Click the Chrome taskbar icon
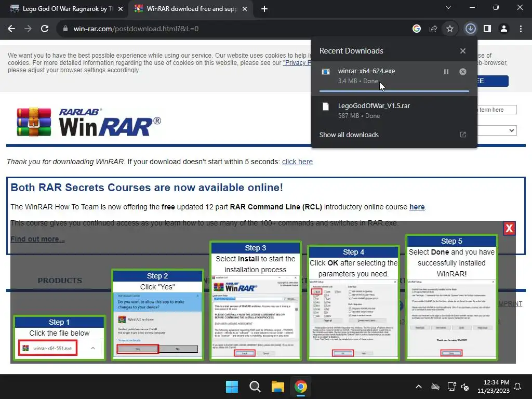 tap(301, 387)
